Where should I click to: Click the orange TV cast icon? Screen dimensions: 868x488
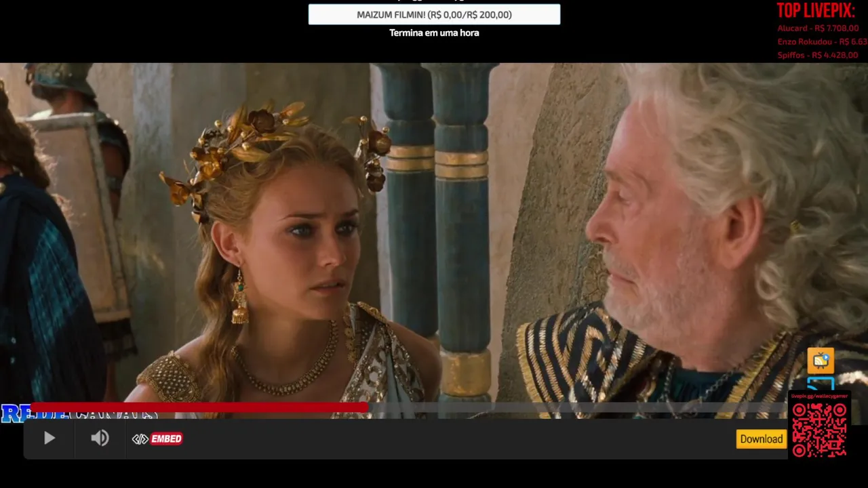821,360
